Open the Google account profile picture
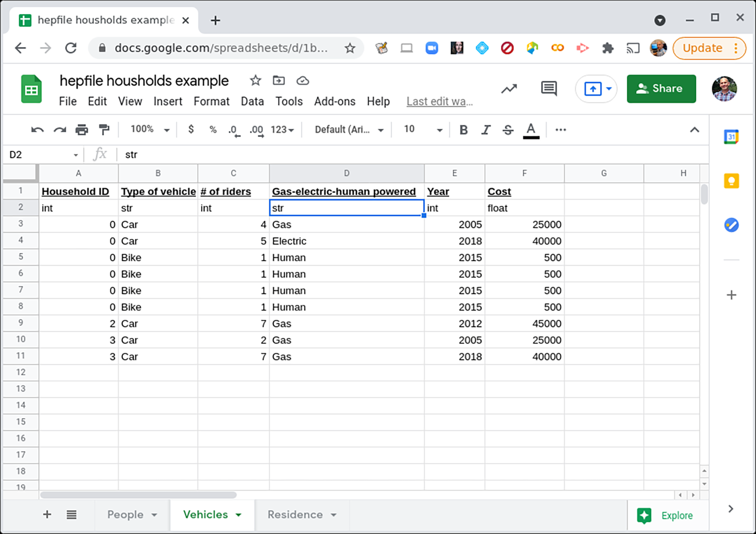 [724, 89]
